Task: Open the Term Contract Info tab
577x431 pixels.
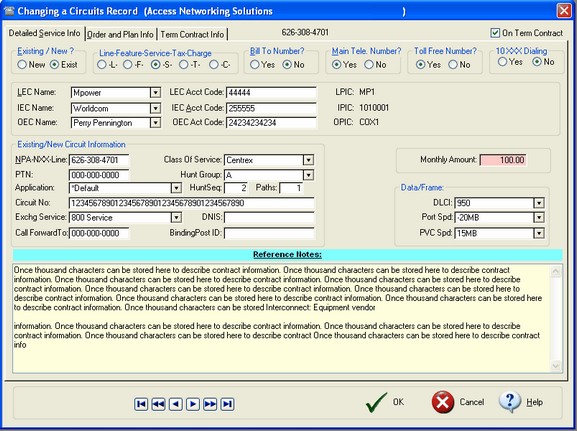Action: [x=192, y=34]
